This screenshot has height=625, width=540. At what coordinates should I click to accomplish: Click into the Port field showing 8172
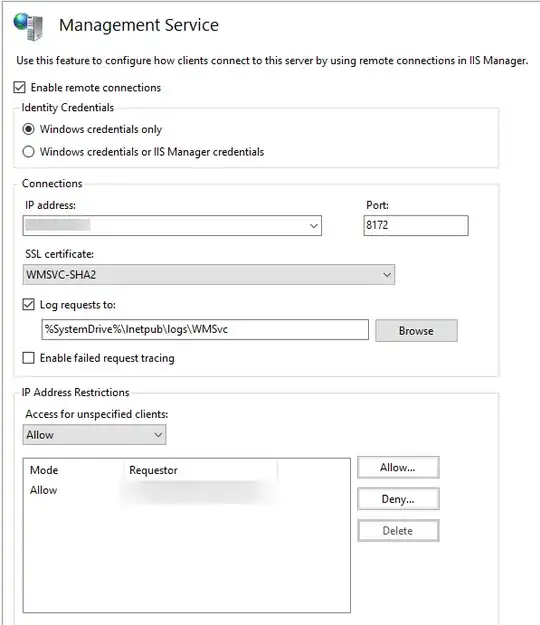tap(416, 226)
